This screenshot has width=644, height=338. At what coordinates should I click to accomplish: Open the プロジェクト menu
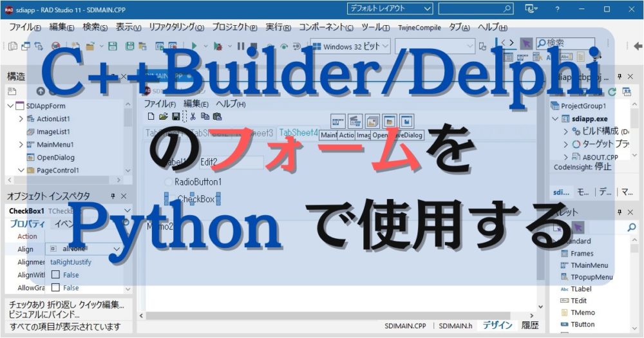[x=234, y=28]
